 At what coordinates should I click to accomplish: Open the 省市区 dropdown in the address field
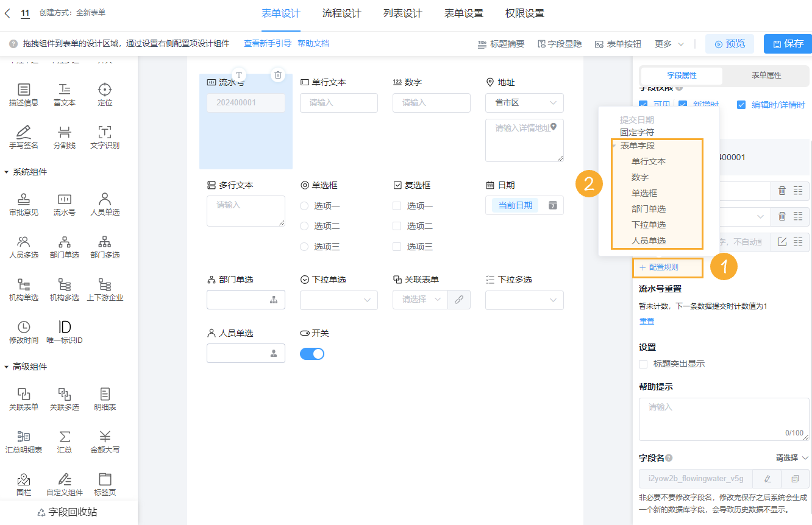[x=524, y=102]
